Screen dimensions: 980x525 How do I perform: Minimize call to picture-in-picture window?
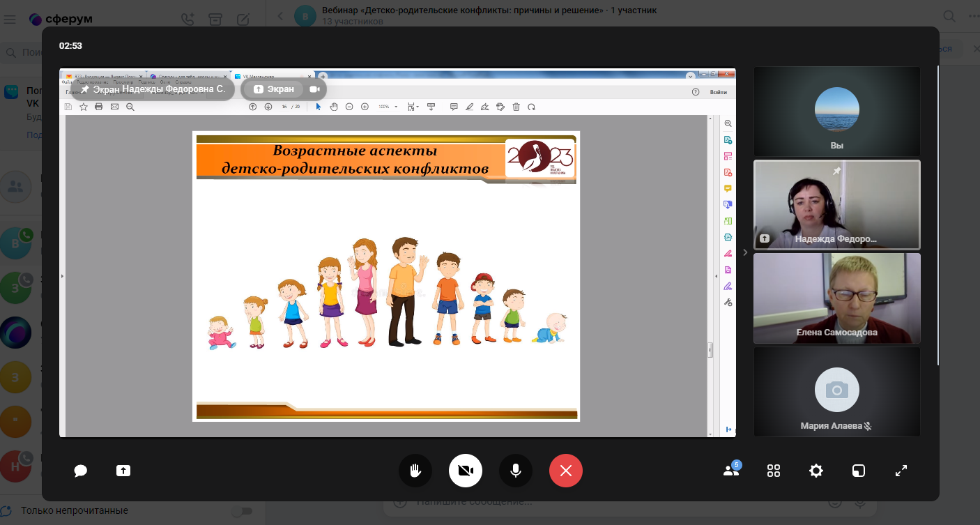859,471
